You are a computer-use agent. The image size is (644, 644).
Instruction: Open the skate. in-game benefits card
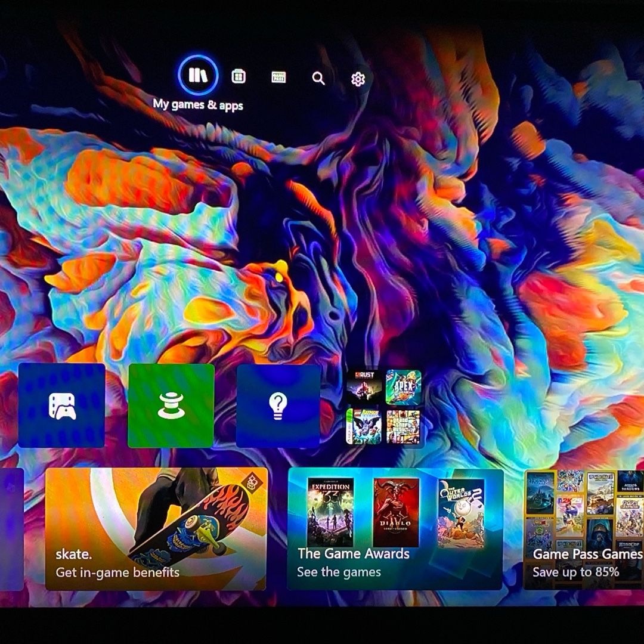(x=156, y=529)
